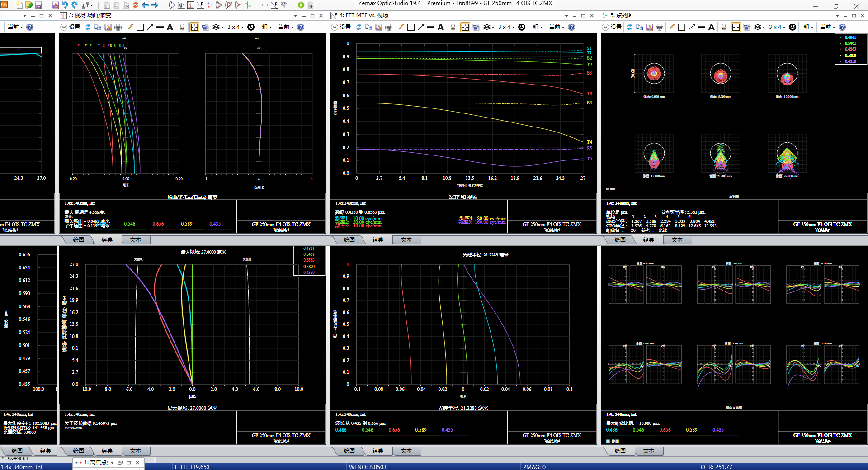Image resolution: width=868 pixels, height=470 pixels.
Task: Add text annotation (A) in window 3
Action: (170, 27)
